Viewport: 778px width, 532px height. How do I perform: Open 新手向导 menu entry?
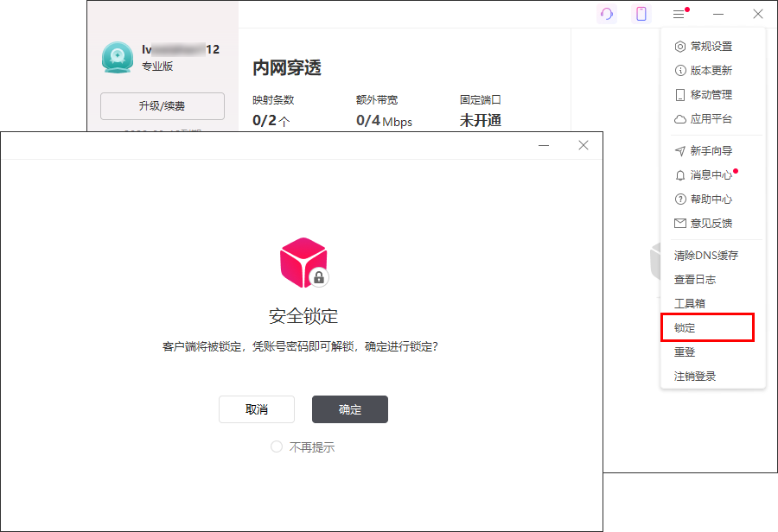tap(713, 151)
